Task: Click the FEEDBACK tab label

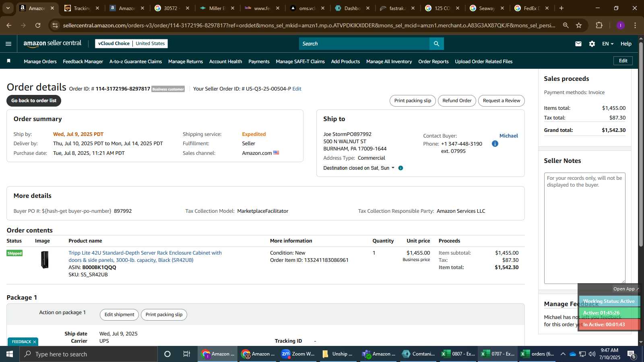Action: tap(21, 342)
